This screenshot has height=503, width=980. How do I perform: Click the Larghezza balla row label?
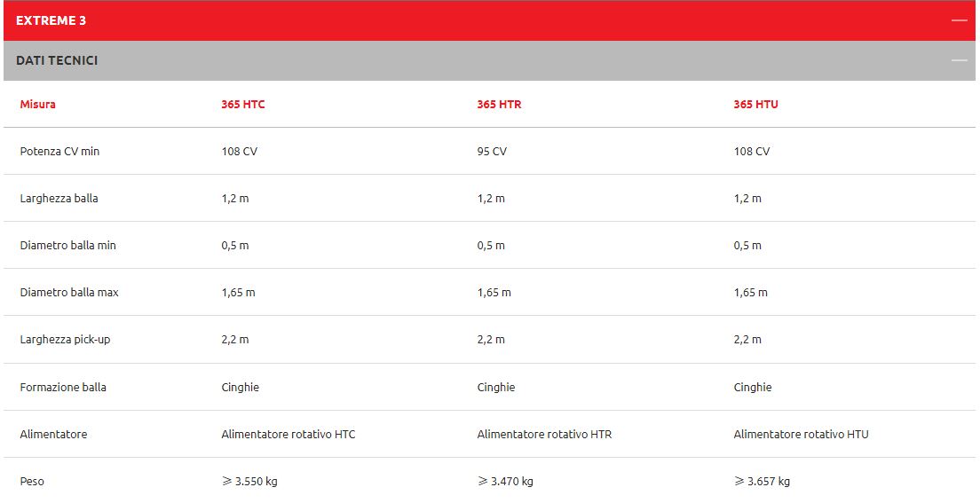[59, 199]
